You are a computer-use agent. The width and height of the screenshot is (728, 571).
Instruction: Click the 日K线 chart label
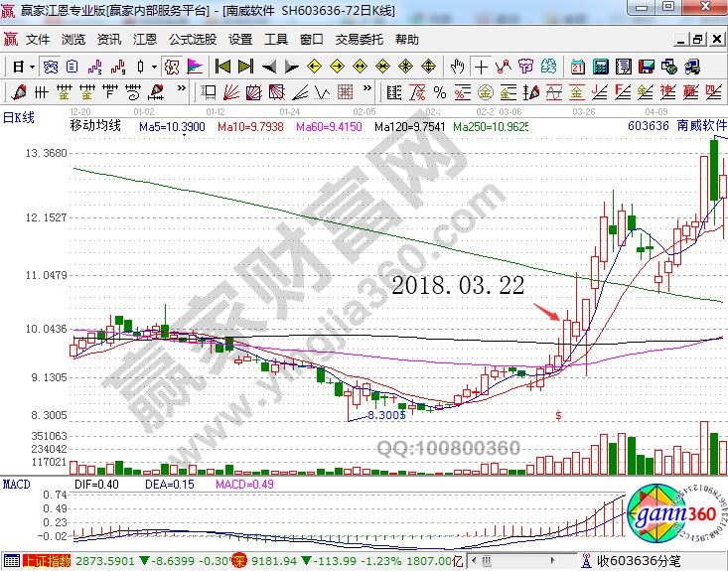pos(19,117)
